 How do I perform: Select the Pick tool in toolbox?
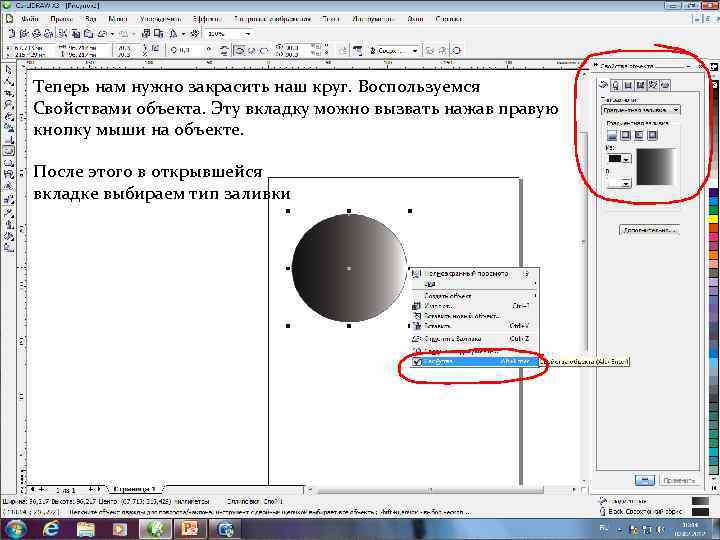point(9,70)
